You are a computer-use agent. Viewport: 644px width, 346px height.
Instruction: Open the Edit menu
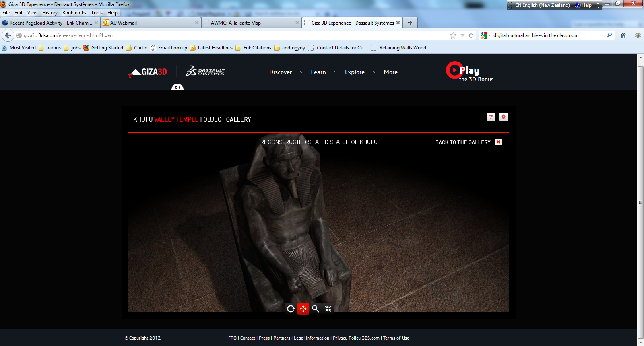(19, 13)
